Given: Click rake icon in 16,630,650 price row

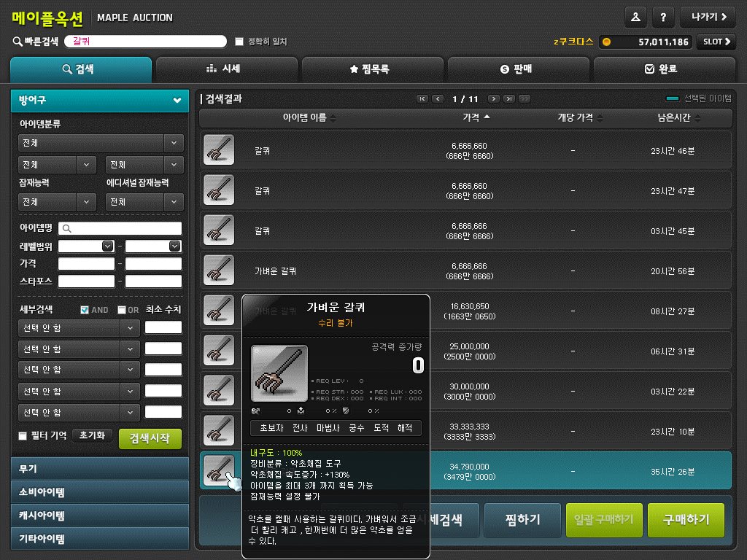Looking at the screenshot, I should click(x=219, y=310).
